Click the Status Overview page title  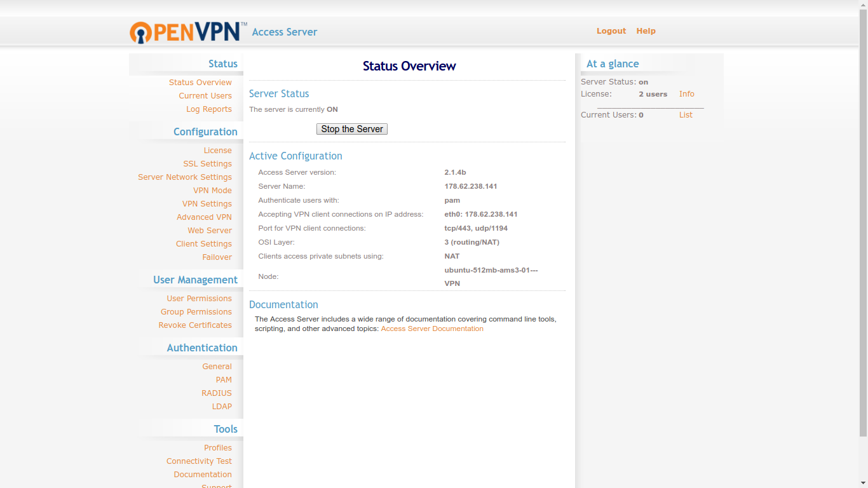click(x=409, y=66)
